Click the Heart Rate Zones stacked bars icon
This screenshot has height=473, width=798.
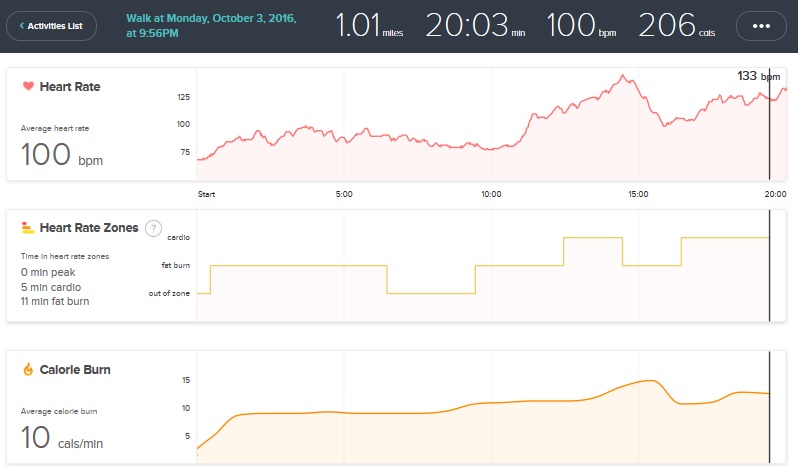point(27,228)
